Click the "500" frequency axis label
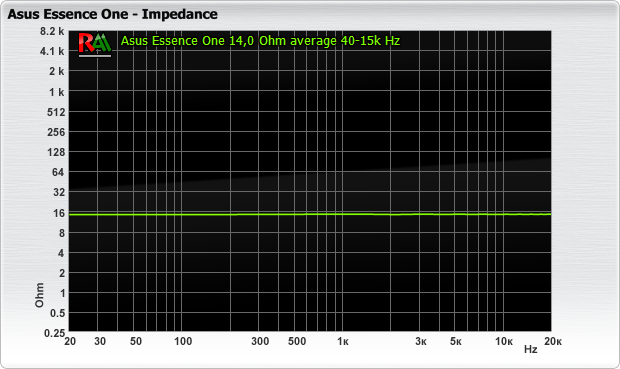Image resolution: width=620 pixels, height=369 pixels. click(297, 341)
